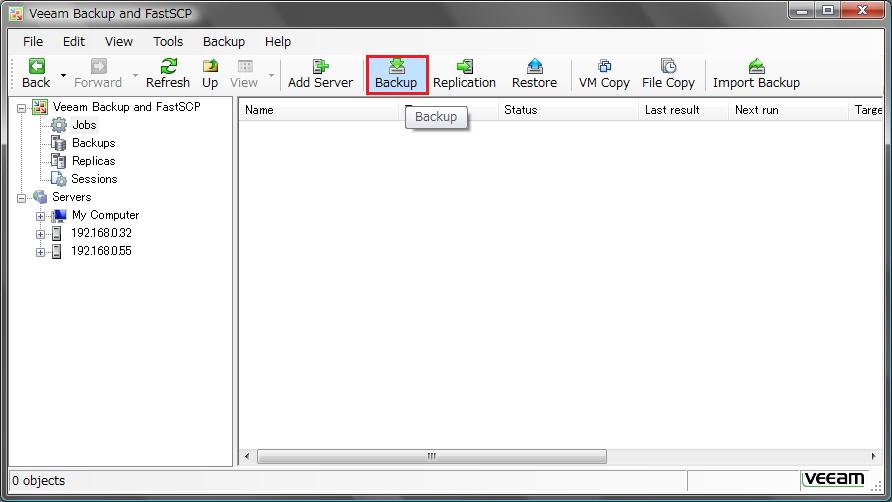The image size is (892, 502).
Task: Sort by the Next run column header
Action: point(788,110)
